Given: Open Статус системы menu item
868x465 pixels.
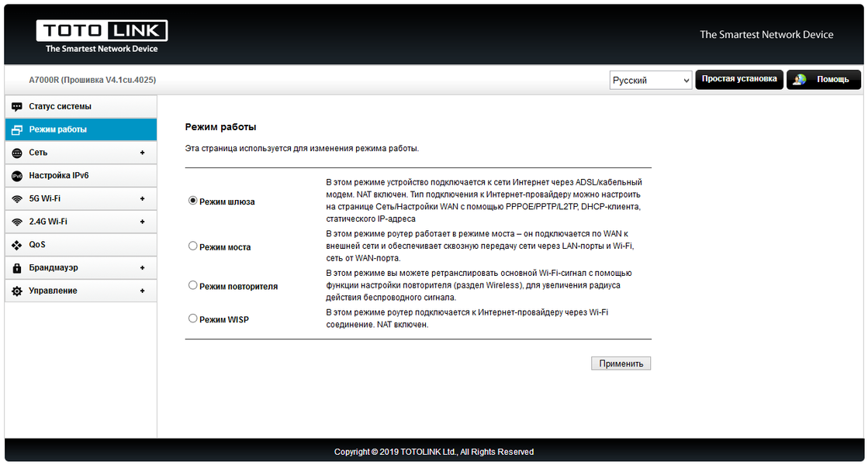Looking at the screenshot, I should tap(81, 106).
